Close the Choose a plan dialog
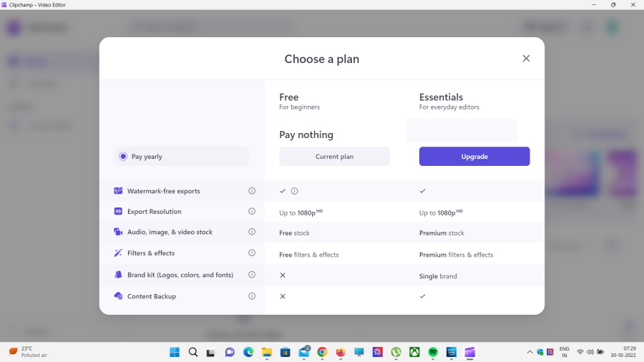 [526, 59]
